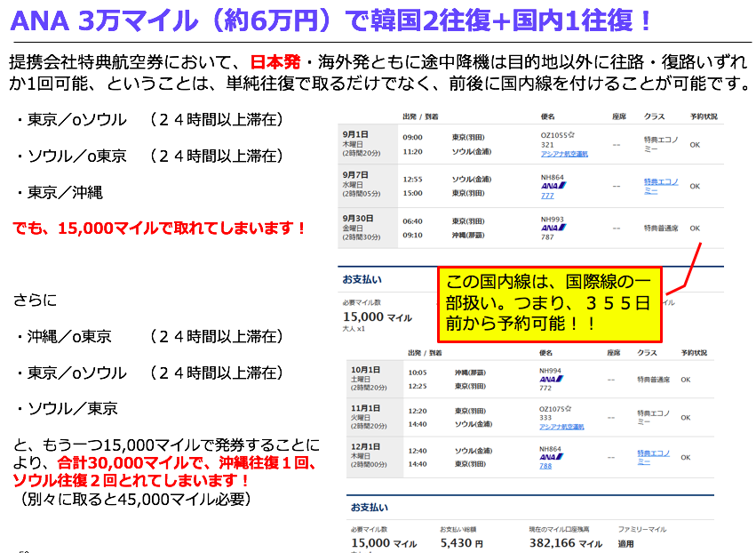Image resolution: width=756 pixels, height=553 pixels.
Task: Click 沖縄(那覇) departure in the 10月1日 row
Action: coord(470,373)
